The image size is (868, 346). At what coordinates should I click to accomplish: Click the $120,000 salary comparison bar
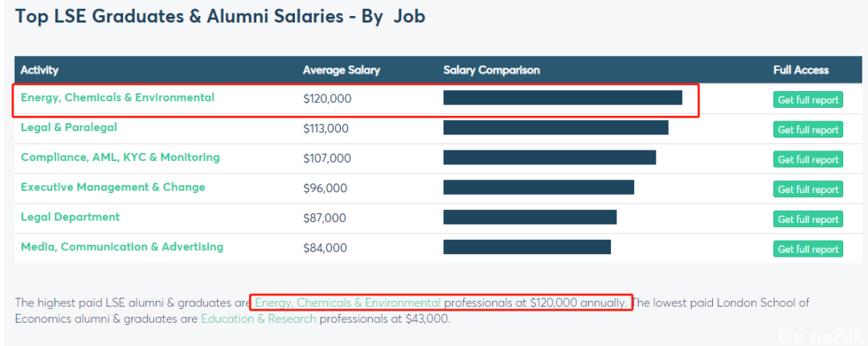(563, 97)
